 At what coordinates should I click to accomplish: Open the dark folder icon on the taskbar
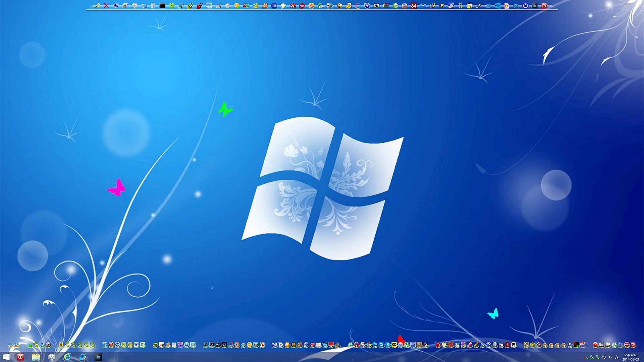click(x=98, y=357)
